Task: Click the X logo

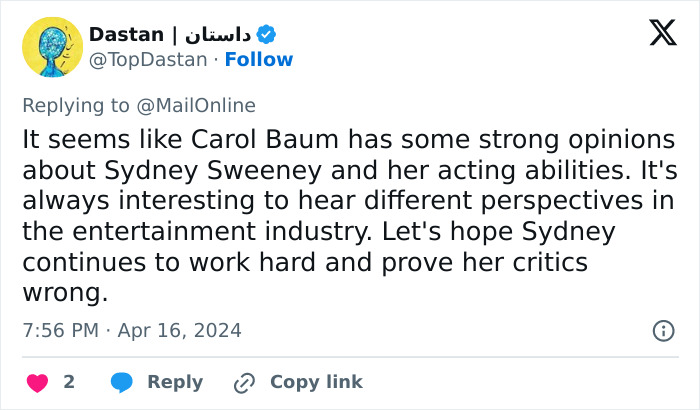Action: pyautogui.click(x=662, y=34)
